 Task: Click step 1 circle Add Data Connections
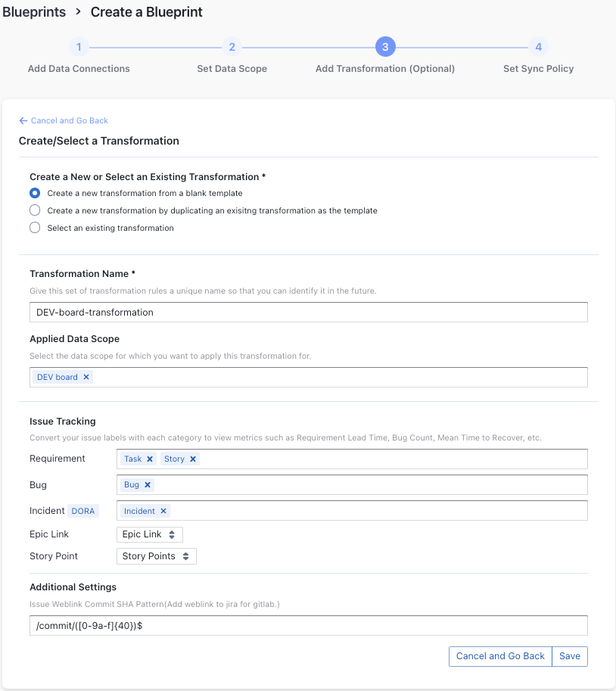(79, 47)
